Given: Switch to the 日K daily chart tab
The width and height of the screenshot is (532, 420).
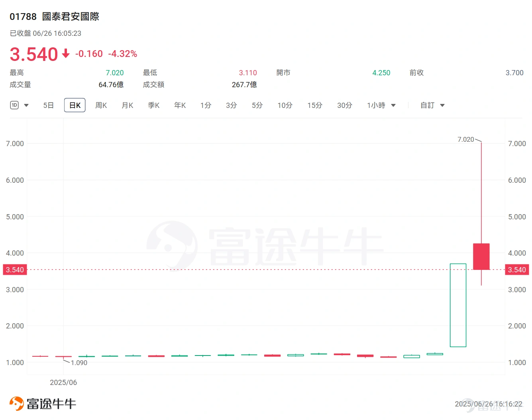Looking at the screenshot, I should (x=75, y=105).
